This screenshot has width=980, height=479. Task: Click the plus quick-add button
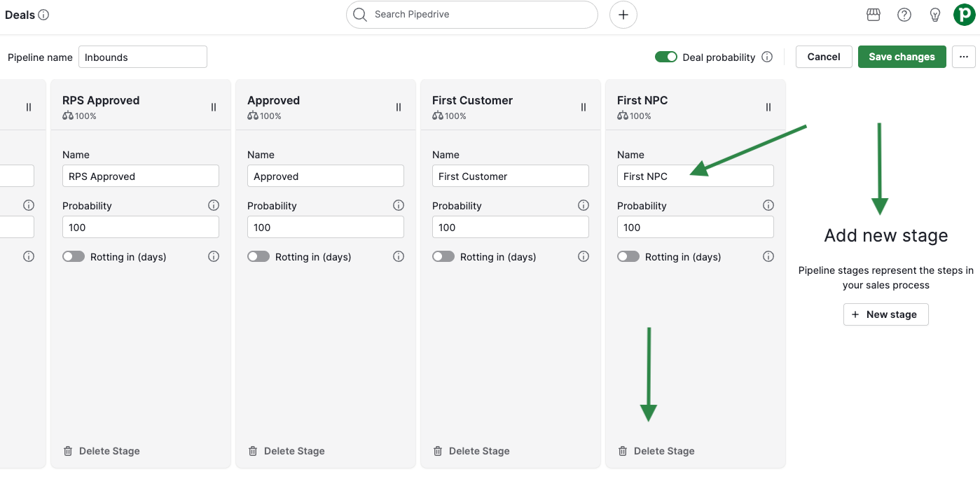(x=623, y=15)
